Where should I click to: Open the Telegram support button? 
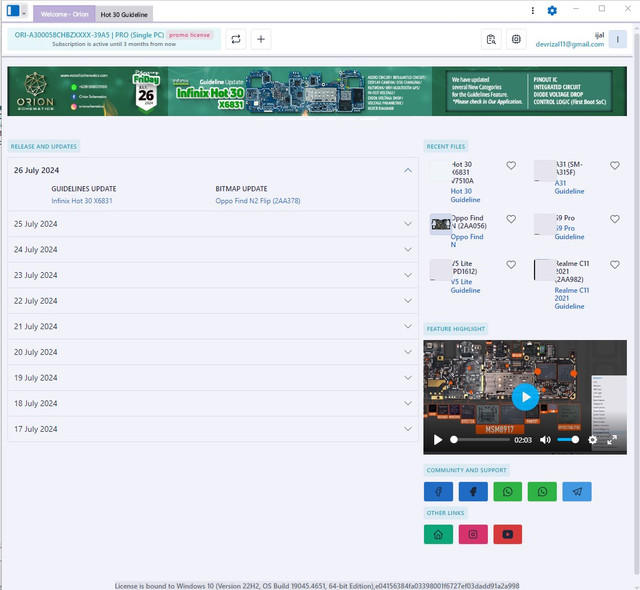[x=577, y=491]
